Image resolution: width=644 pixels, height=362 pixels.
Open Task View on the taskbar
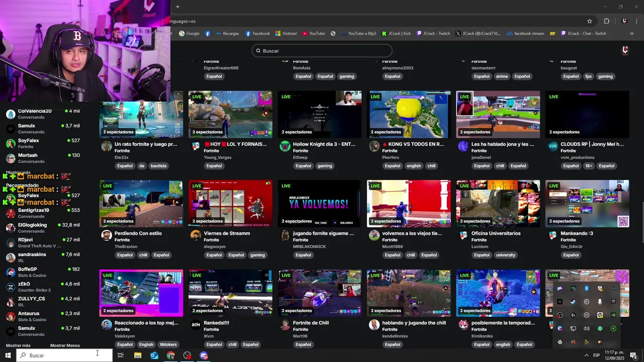click(x=121, y=355)
